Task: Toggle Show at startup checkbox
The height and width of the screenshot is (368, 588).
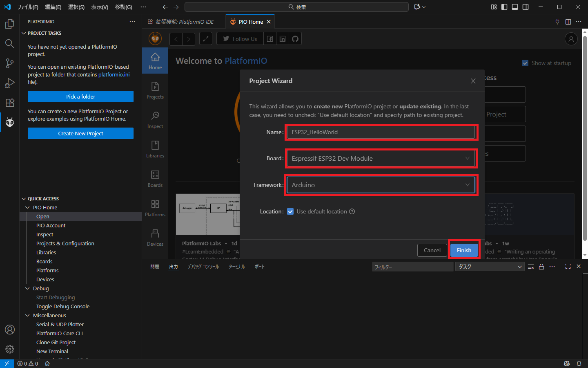Action: click(525, 63)
